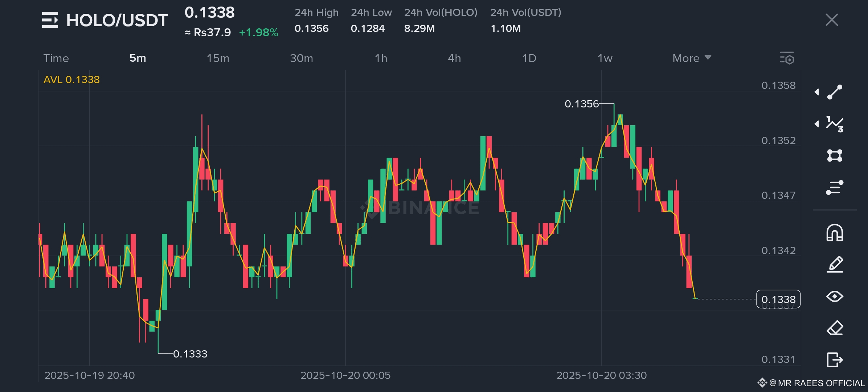This screenshot has width=868, height=392.
Task: Toggle the magnet snap mode
Action: click(835, 233)
